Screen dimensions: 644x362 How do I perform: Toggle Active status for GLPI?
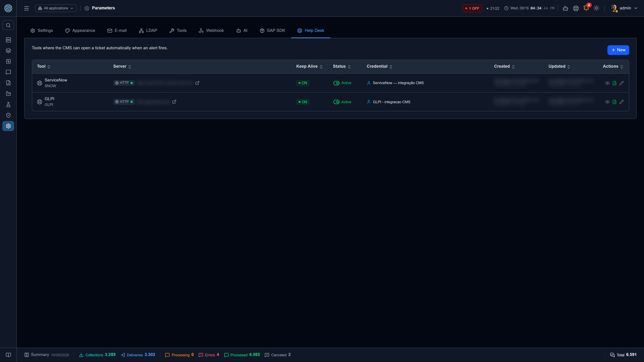[x=342, y=102]
